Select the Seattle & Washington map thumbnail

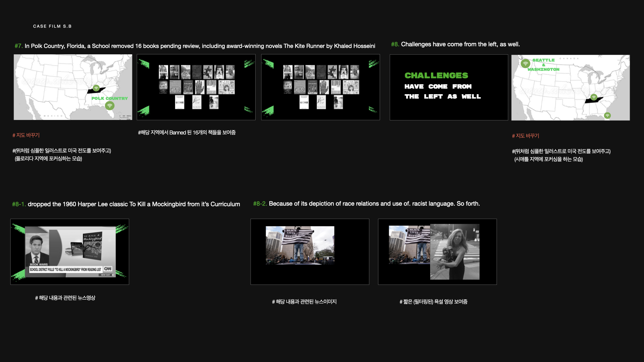click(x=570, y=88)
